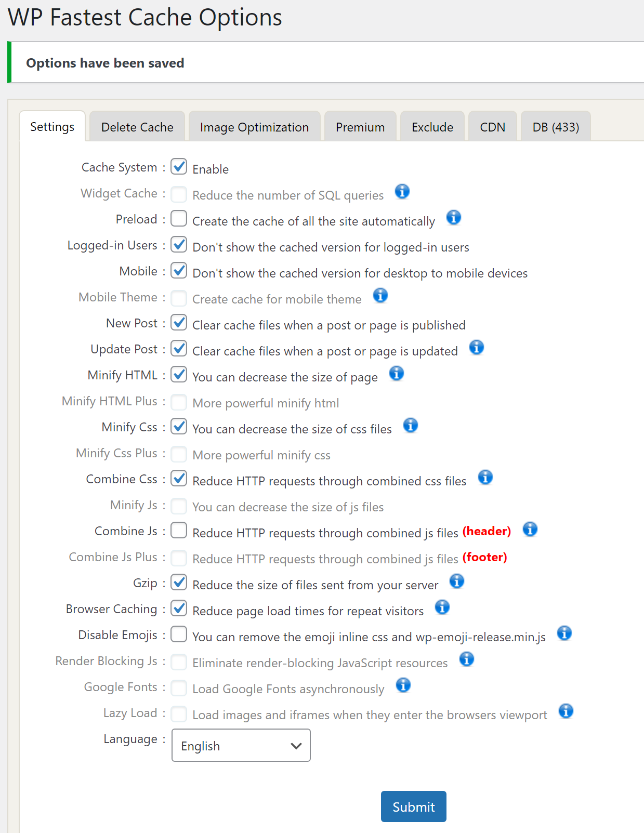
Task: Open info icon beside Disable Emojis
Action: 564,633
